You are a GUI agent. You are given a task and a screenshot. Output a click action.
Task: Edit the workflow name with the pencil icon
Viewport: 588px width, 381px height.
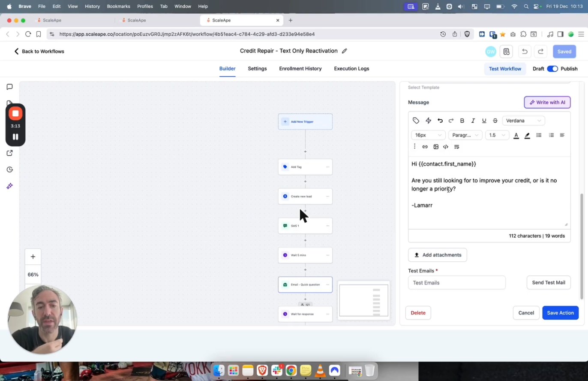(345, 51)
